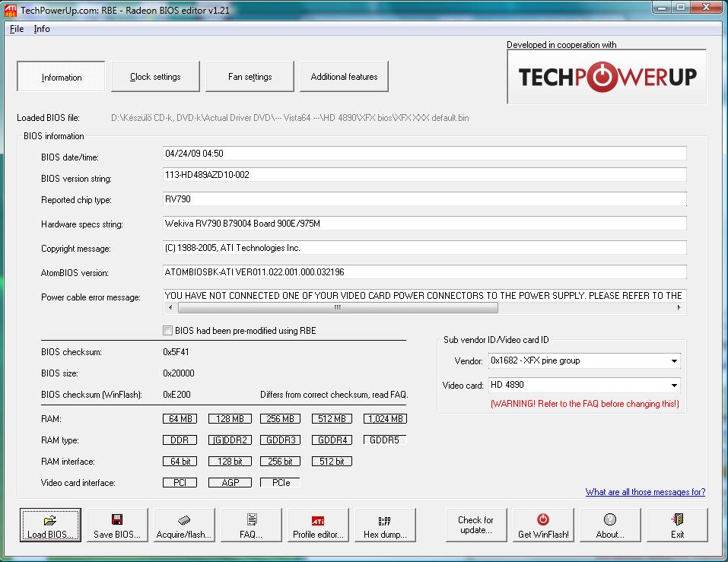Click the left arrow of message scrollbar

[x=170, y=307]
